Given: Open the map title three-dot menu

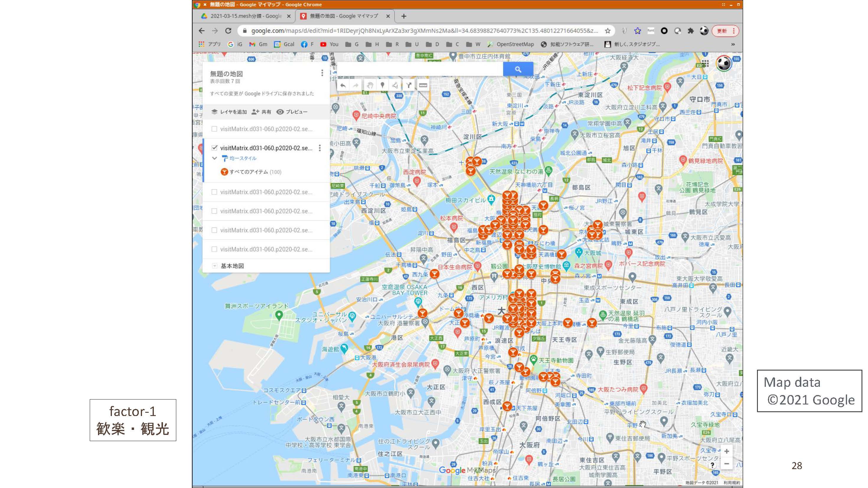Looking at the screenshot, I should (322, 73).
